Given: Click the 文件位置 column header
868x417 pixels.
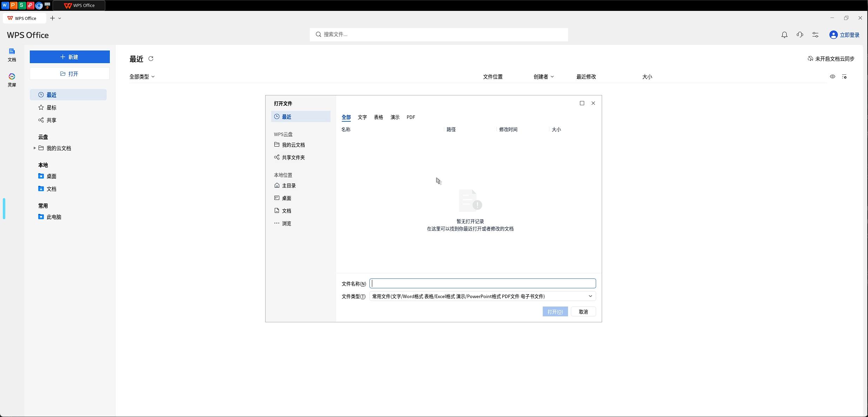Looking at the screenshot, I should tap(493, 76).
